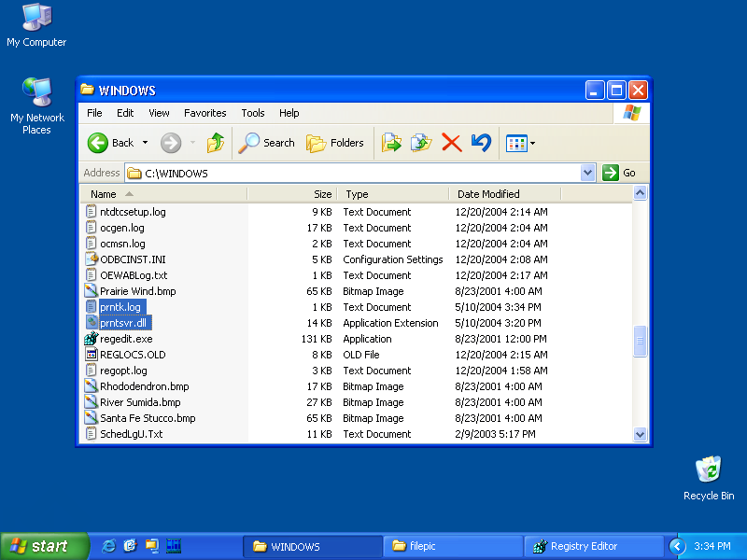This screenshot has height=560, width=747.
Task: Select the regedit.exe file icon
Action: (x=91, y=339)
